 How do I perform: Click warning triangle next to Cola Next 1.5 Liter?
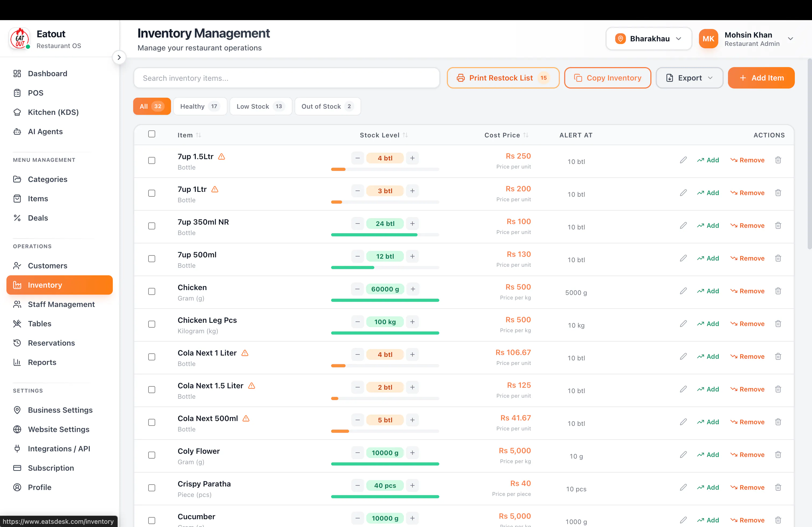[x=251, y=386]
